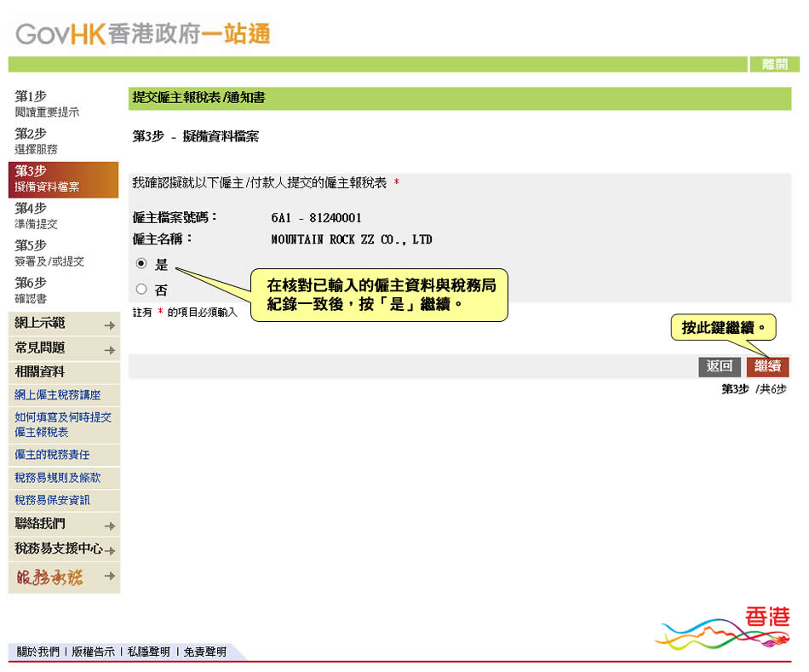Expand the 常見問題 arrow
Image resolution: width=809 pixels, height=672 pixels.
click(109, 350)
